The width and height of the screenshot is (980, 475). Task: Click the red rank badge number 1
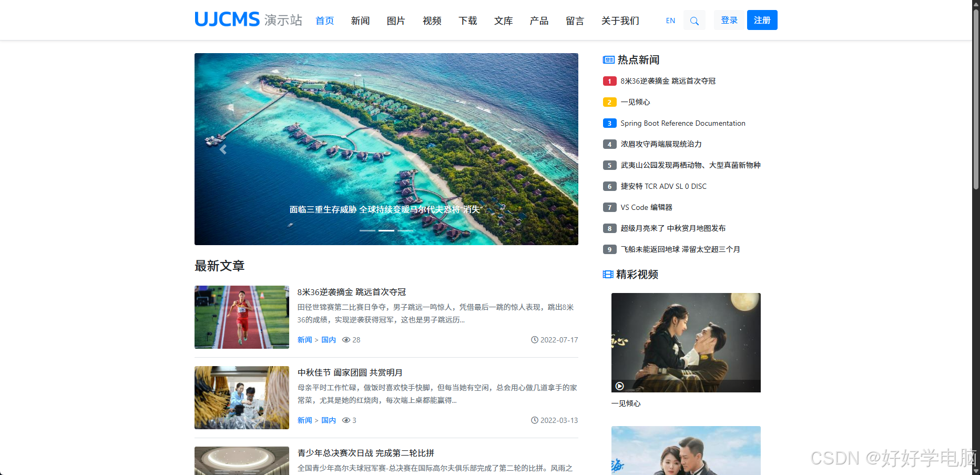point(610,81)
